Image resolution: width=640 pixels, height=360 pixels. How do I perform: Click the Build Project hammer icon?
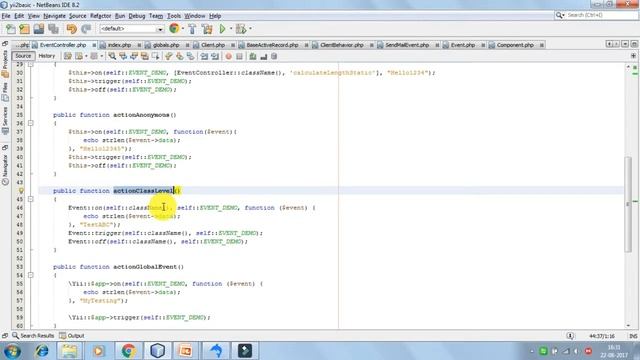pyautogui.click(x=192, y=29)
